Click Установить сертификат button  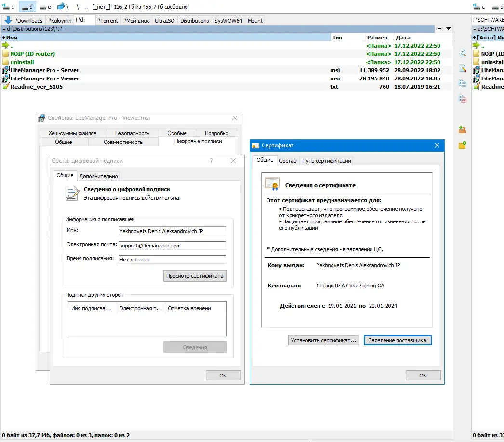point(323,340)
